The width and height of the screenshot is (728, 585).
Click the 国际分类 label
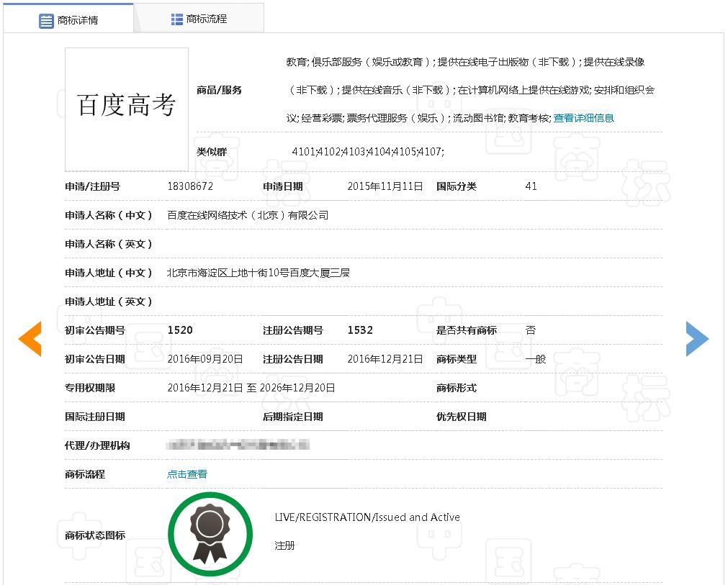point(457,186)
